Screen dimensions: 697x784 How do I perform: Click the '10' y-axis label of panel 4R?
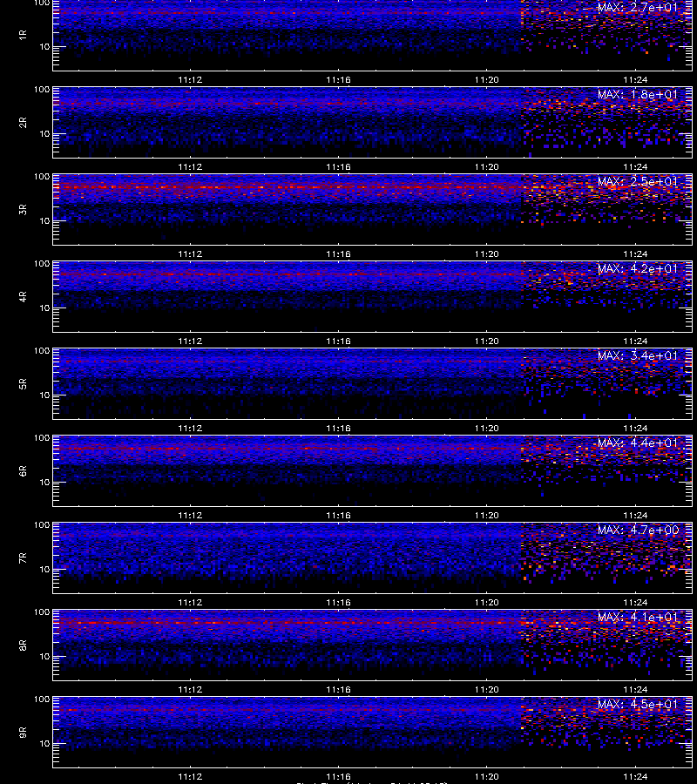pos(45,308)
